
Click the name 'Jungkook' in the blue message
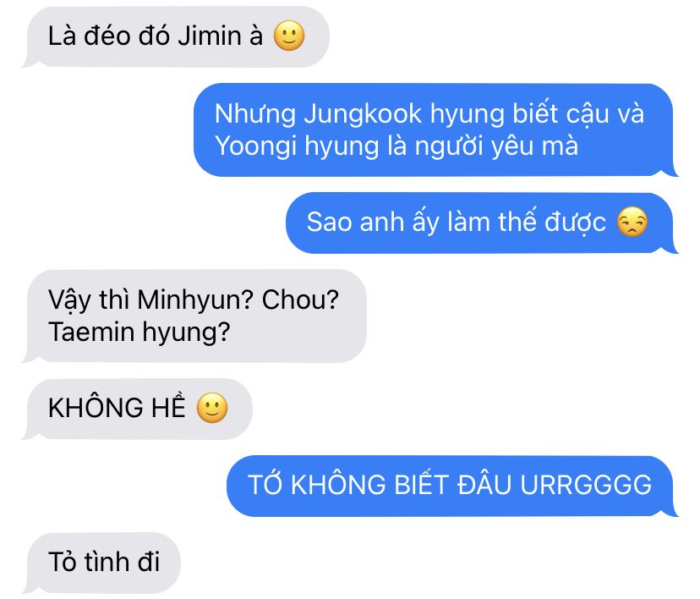click(363, 113)
